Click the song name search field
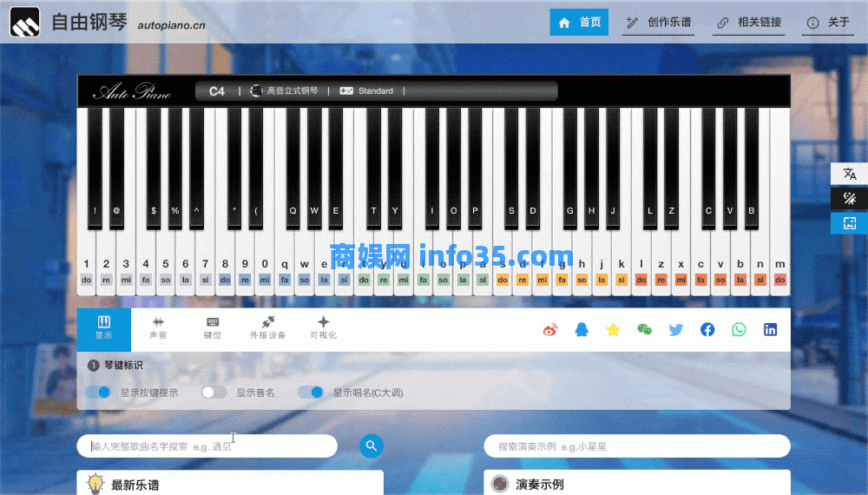The image size is (868, 495). (207, 446)
